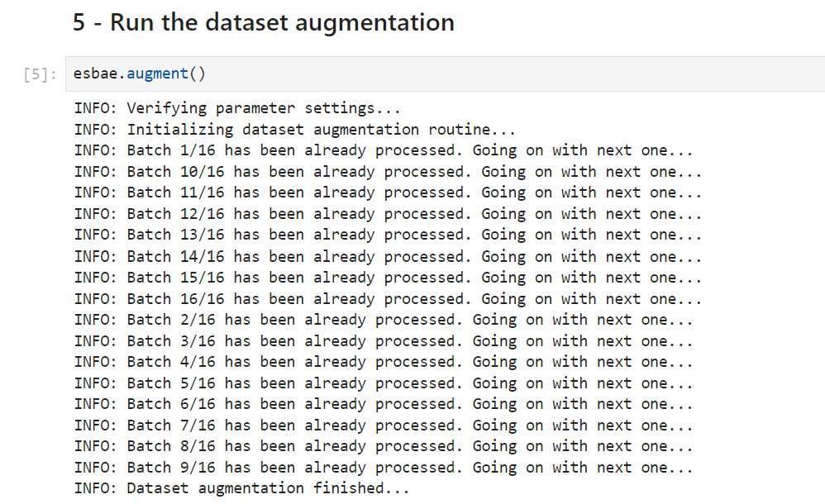Viewport: 825px width, 504px height.
Task: Click the "Batch 12/16" output line
Action: tap(388, 214)
